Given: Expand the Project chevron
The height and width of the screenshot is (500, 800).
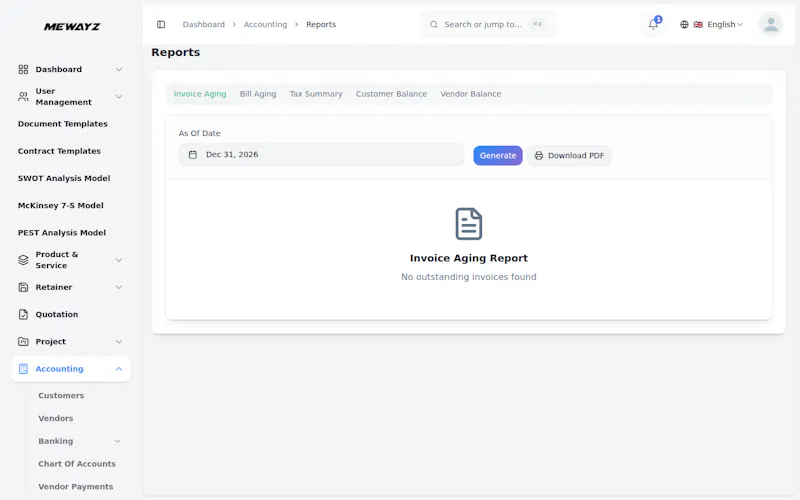Looking at the screenshot, I should tap(119, 341).
